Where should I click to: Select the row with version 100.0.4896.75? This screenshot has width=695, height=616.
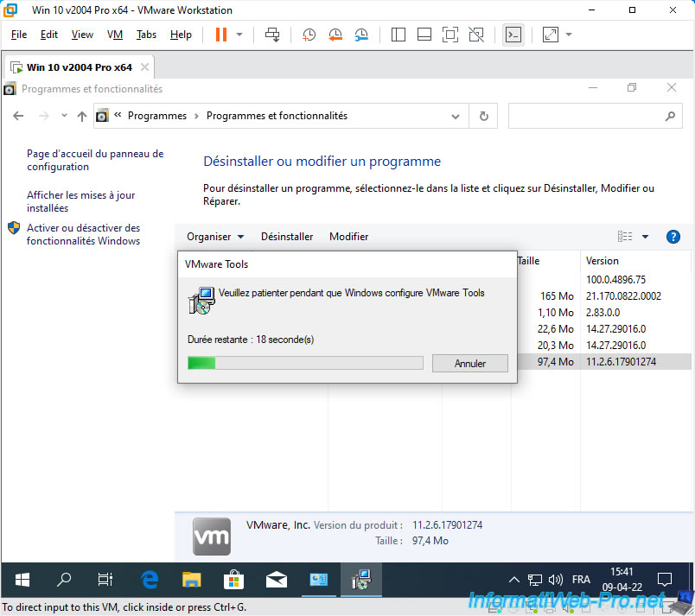(x=604, y=280)
